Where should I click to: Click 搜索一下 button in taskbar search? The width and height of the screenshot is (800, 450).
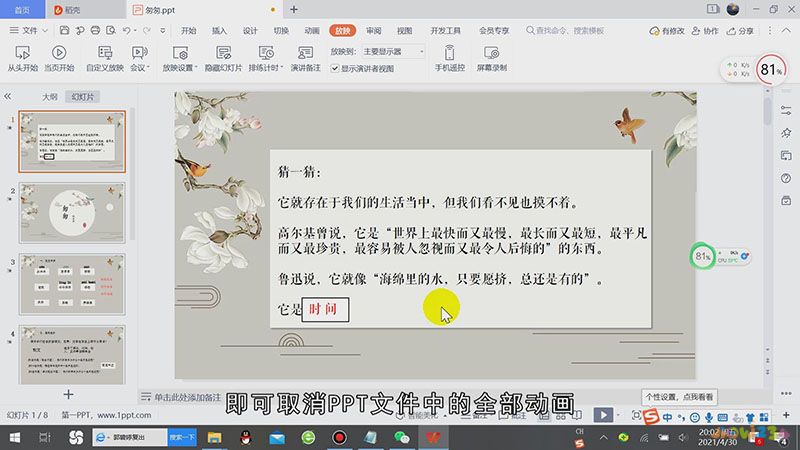(x=182, y=437)
